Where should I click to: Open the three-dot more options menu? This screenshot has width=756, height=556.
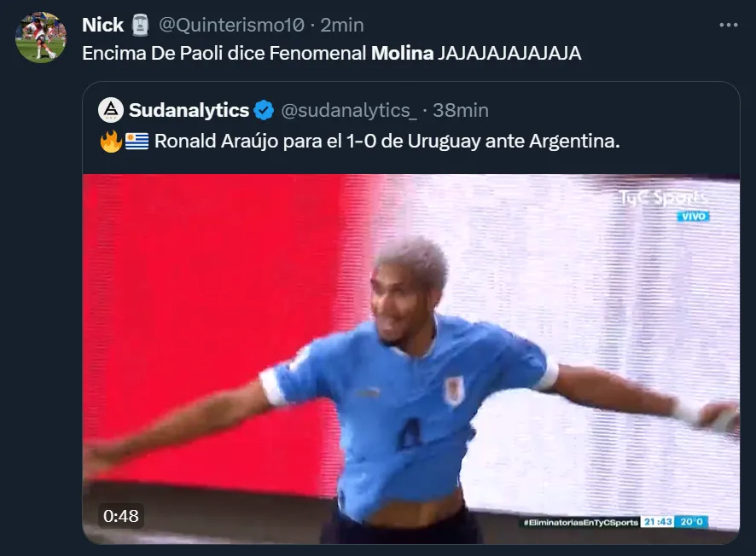click(728, 25)
